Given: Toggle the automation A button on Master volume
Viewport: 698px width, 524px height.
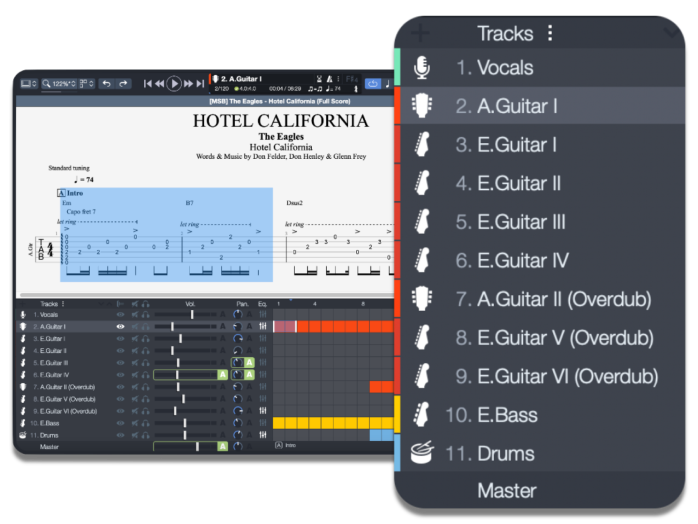Looking at the screenshot, I should coord(223,447).
